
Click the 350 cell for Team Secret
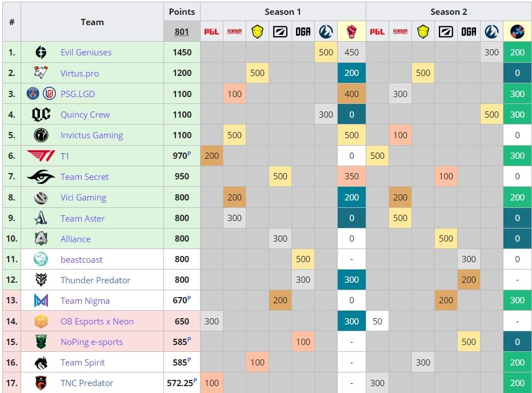pos(351,177)
